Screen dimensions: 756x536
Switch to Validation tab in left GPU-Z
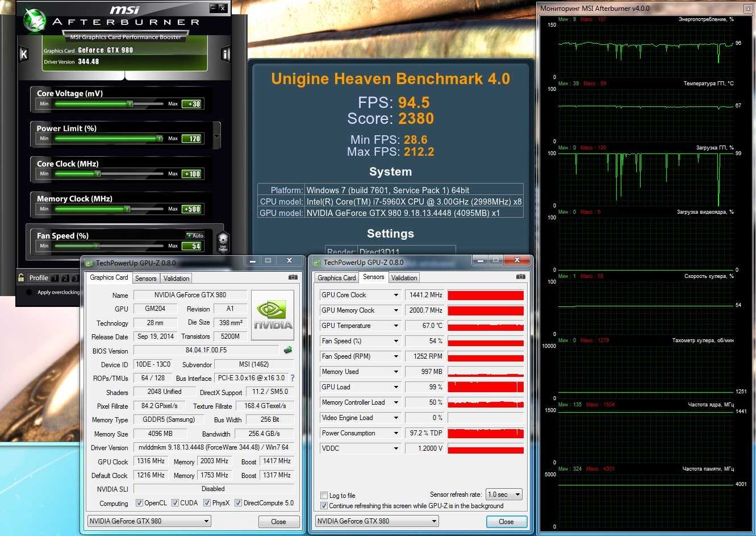(x=176, y=278)
